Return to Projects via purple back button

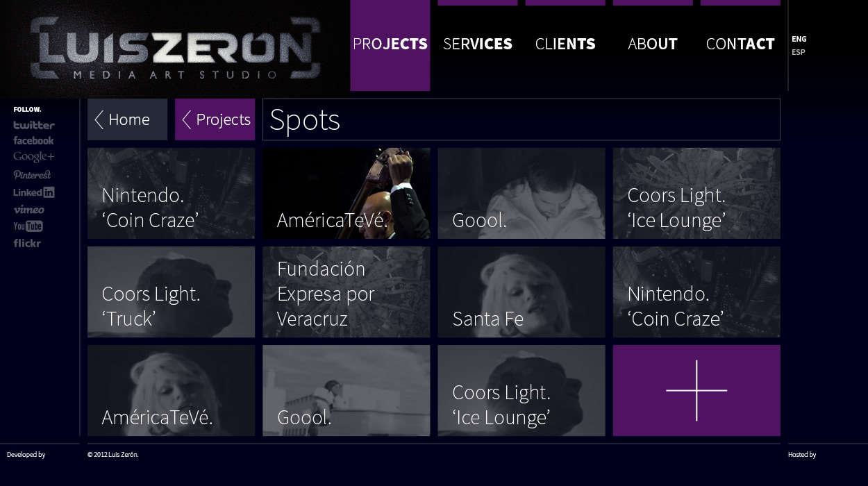(215, 119)
